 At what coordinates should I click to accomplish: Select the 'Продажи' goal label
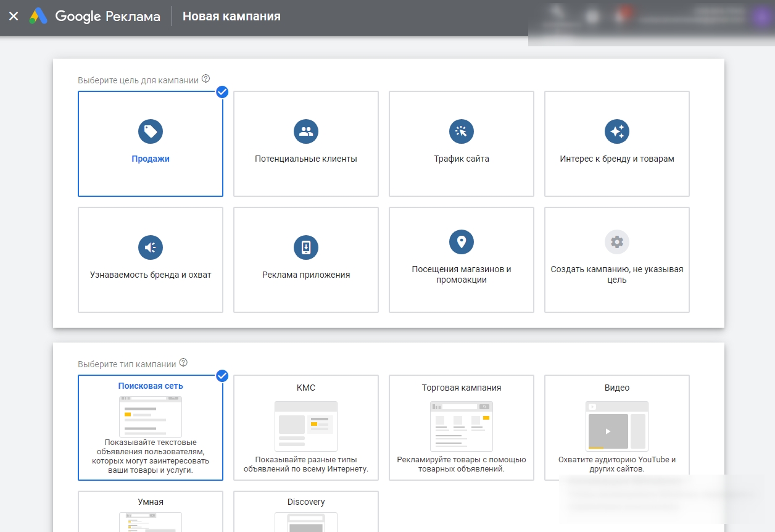(151, 159)
